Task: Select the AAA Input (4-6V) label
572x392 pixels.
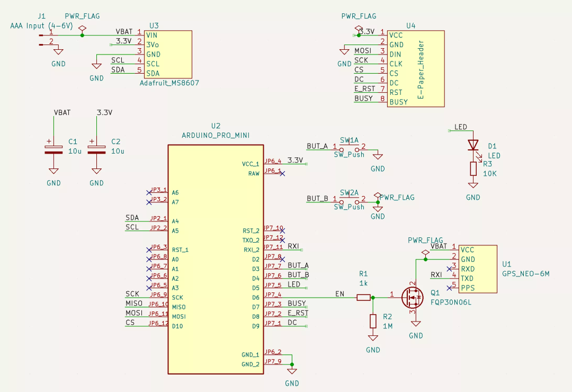Action: (x=42, y=26)
